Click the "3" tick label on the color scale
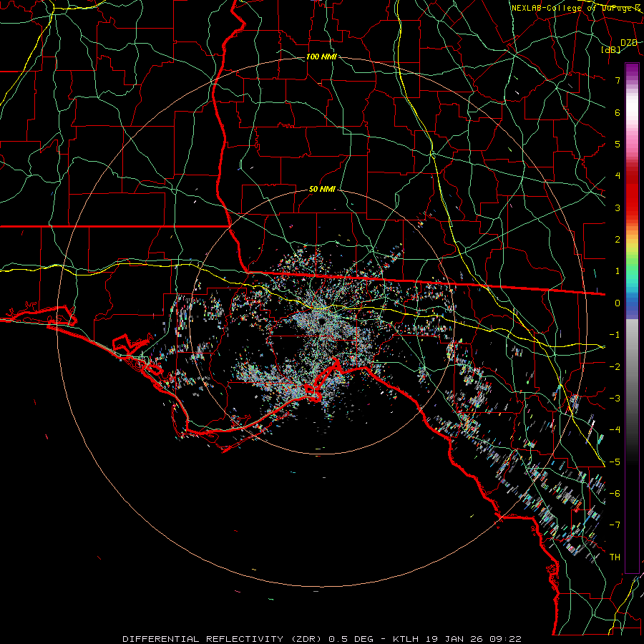This screenshot has width=644, height=644. (618, 208)
